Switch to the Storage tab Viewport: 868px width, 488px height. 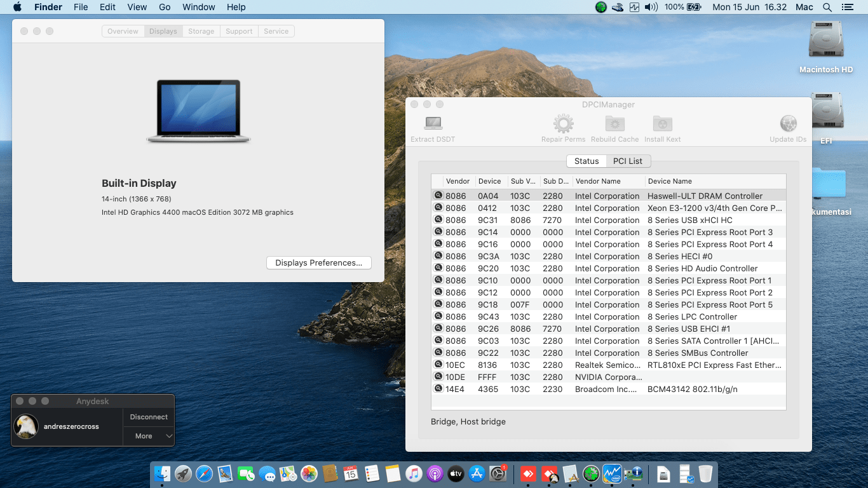point(201,31)
